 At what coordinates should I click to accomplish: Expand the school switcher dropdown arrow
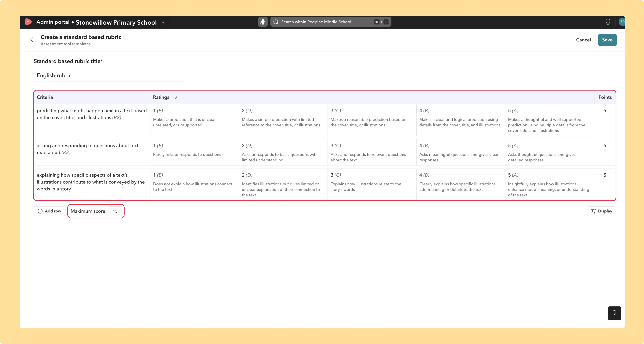click(163, 22)
